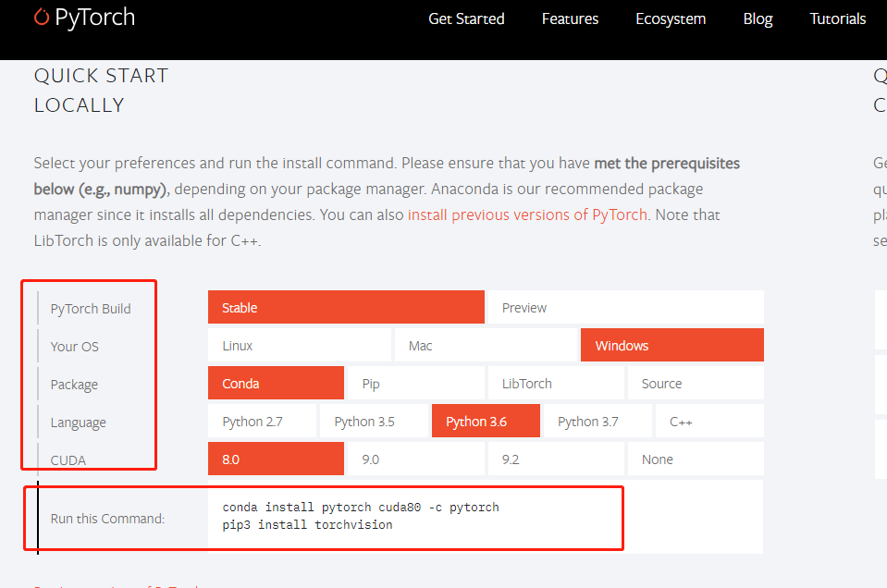Open the Blog page
Viewport: 887px width, 588px height.
[758, 18]
